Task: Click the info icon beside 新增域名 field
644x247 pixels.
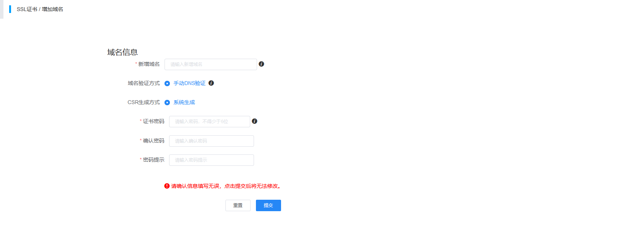Action: pyautogui.click(x=261, y=64)
